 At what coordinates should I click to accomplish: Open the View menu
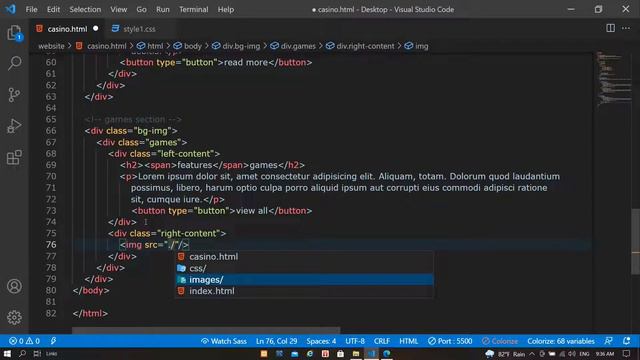118,9
